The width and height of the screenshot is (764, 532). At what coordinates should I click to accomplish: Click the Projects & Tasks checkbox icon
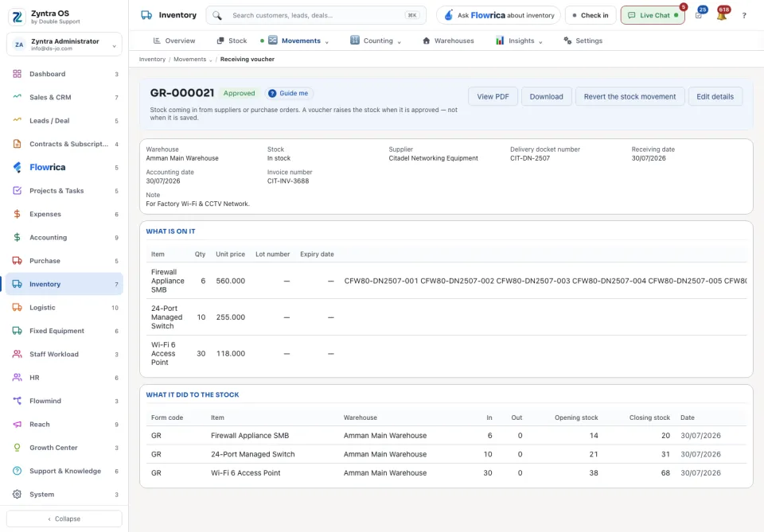tap(17, 190)
